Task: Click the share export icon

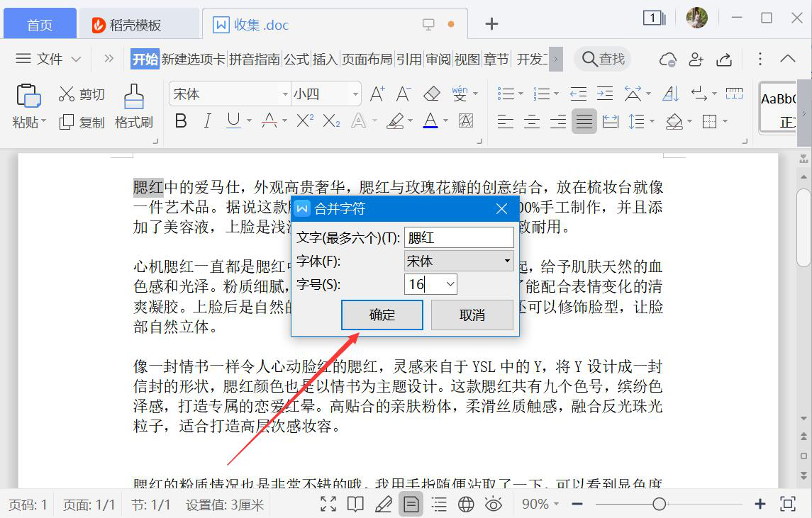Action: point(724,60)
